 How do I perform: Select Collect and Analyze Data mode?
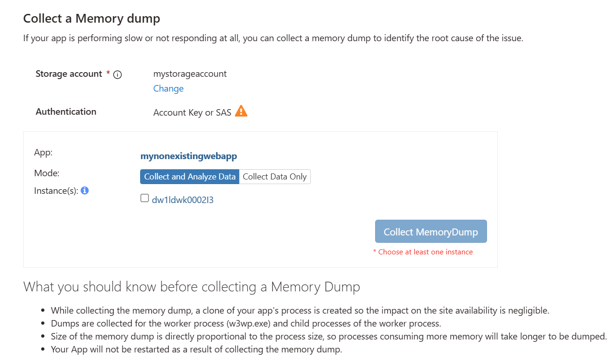coord(190,177)
